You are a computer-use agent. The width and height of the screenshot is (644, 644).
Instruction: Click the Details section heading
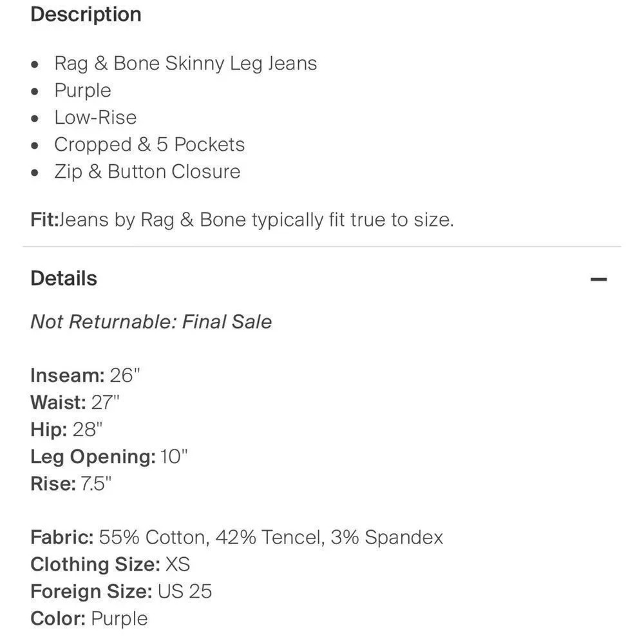pyautogui.click(x=64, y=278)
